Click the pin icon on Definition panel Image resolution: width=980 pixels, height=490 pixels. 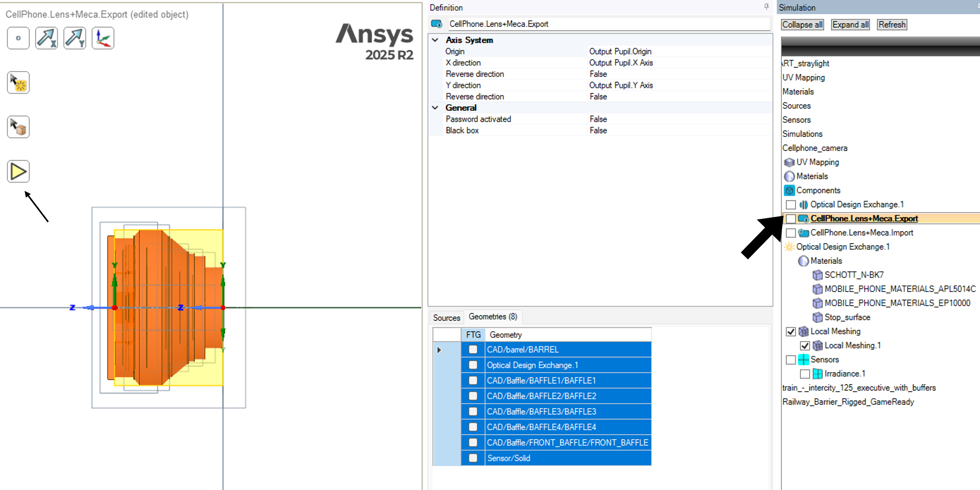point(766,7)
